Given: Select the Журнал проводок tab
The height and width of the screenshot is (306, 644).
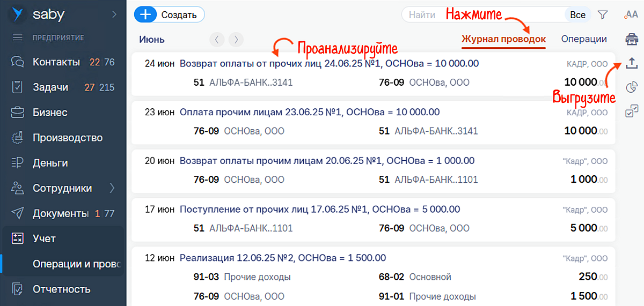Looking at the screenshot, I should (x=503, y=39).
